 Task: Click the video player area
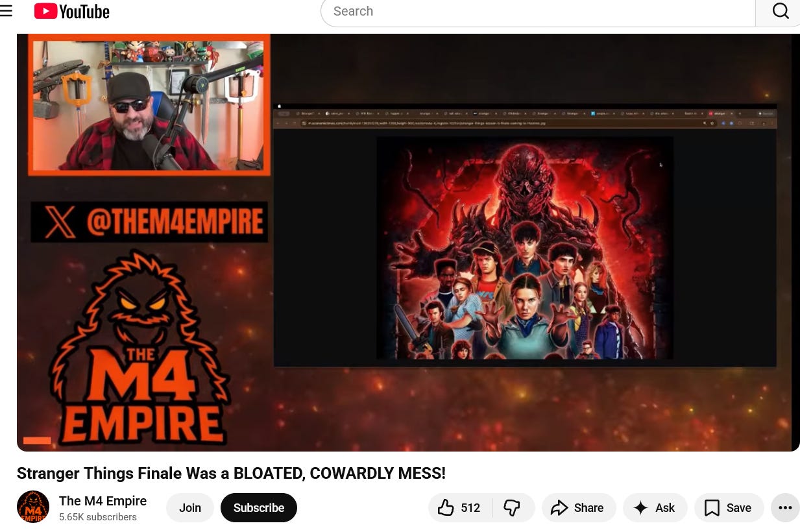pos(408,242)
